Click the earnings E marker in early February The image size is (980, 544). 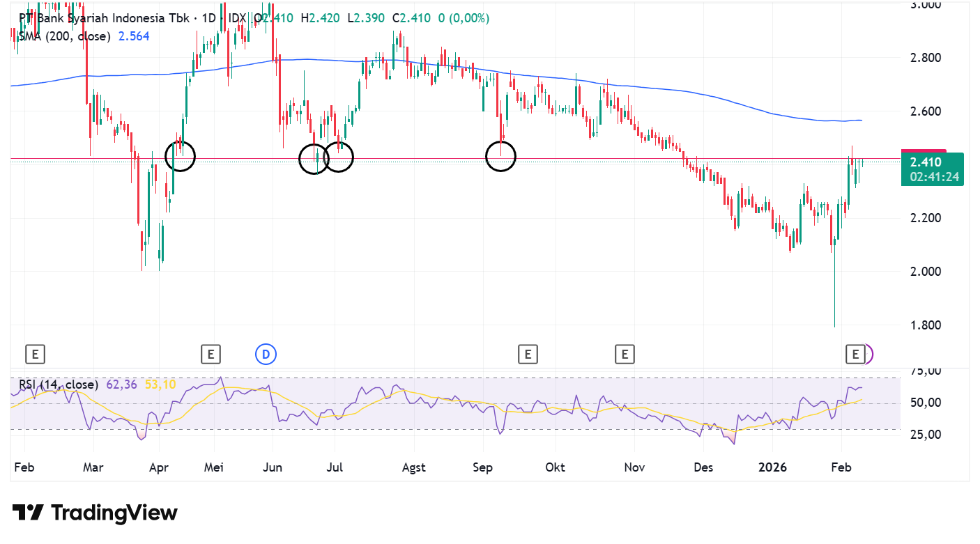(x=36, y=355)
